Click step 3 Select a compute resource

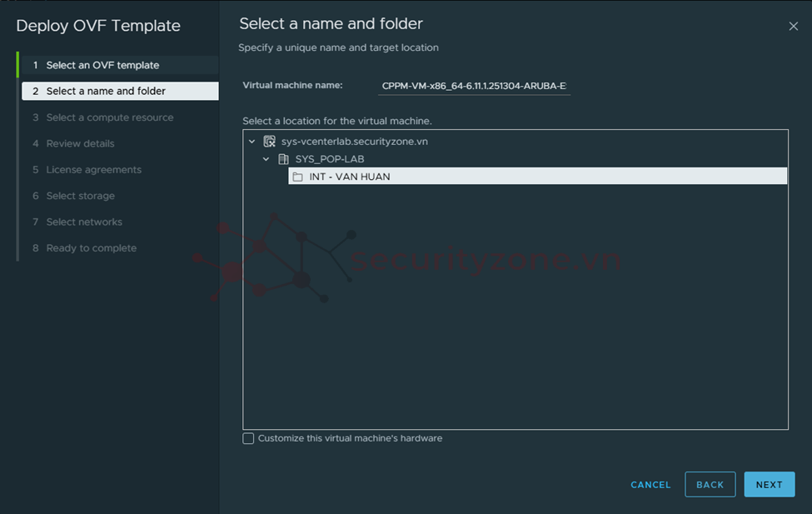110,117
